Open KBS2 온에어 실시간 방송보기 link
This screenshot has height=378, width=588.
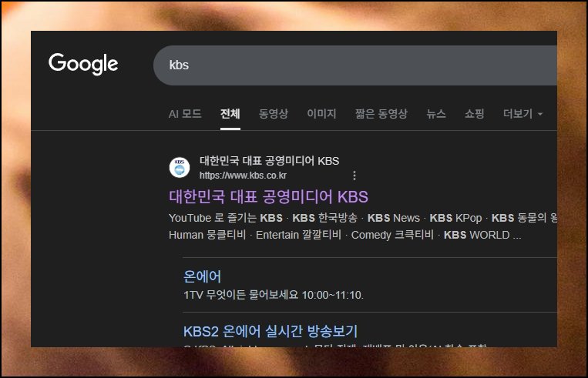tap(270, 331)
